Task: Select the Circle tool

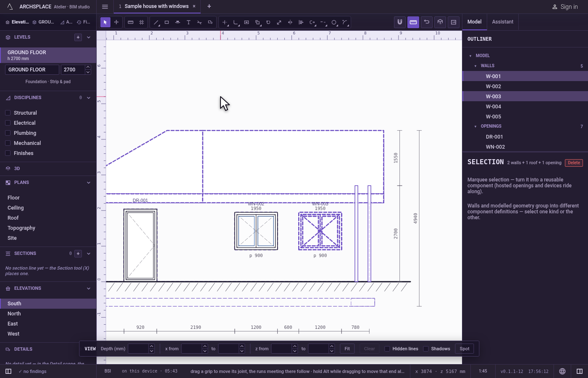Action: (x=334, y=22)
